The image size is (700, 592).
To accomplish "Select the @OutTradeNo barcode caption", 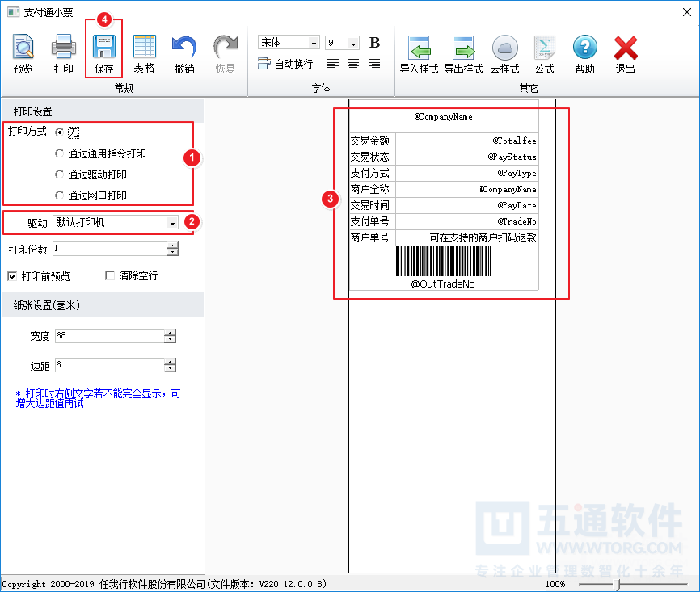I will point(443,284).
